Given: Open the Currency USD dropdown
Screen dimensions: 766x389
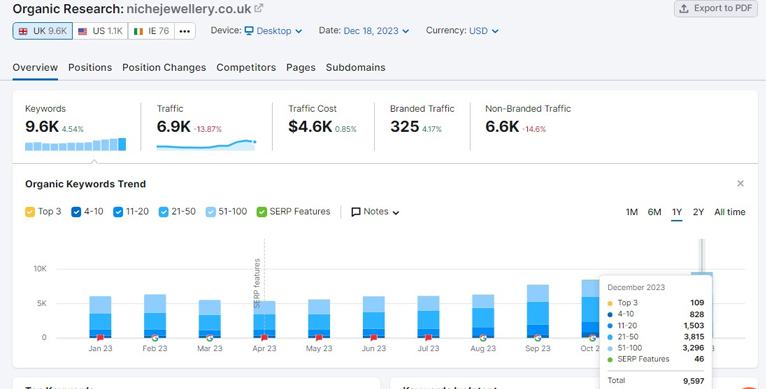Looking at the screenshot, I should tap(484, 31).
